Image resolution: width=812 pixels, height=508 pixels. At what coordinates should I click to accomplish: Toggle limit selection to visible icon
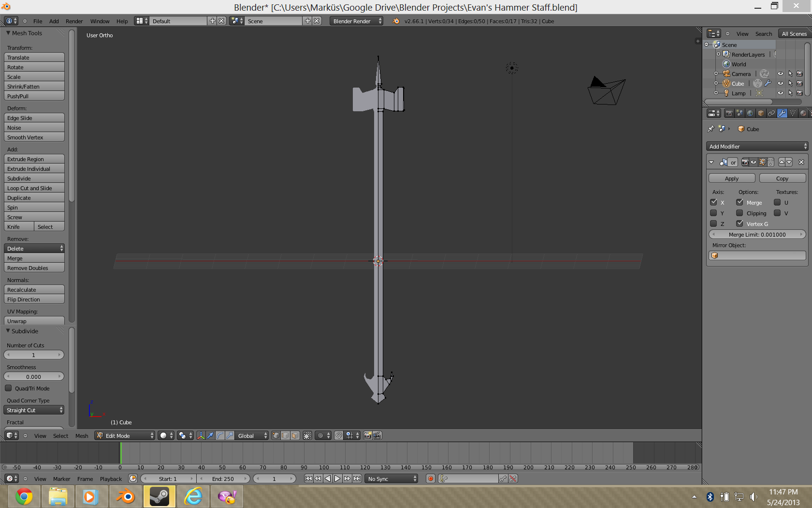click(307, 435)
